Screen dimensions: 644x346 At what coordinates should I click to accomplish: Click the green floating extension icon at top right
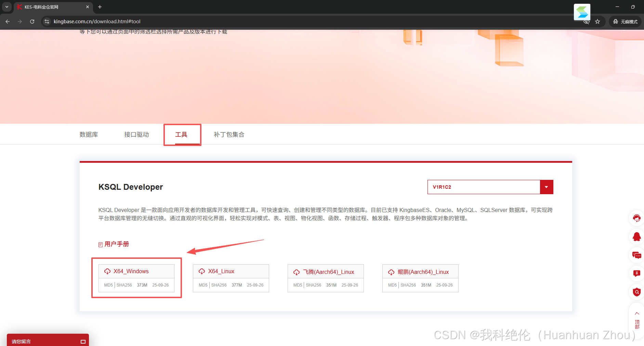click(582, 12)
